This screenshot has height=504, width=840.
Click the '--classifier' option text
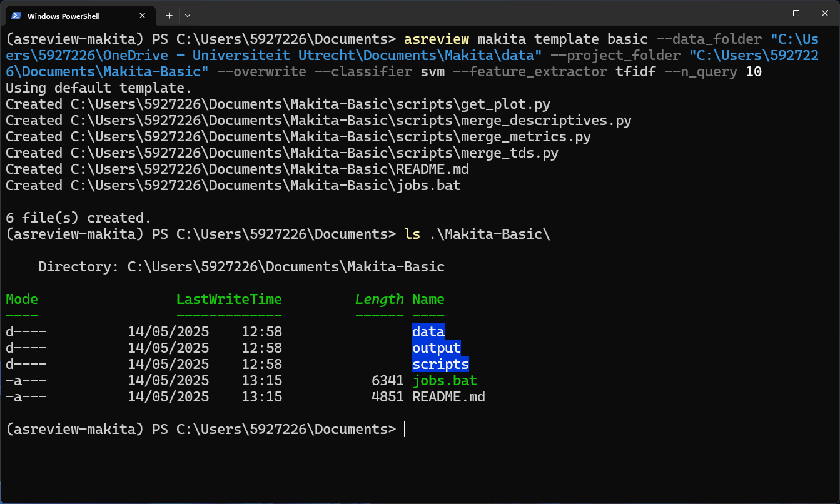(363, 71)
